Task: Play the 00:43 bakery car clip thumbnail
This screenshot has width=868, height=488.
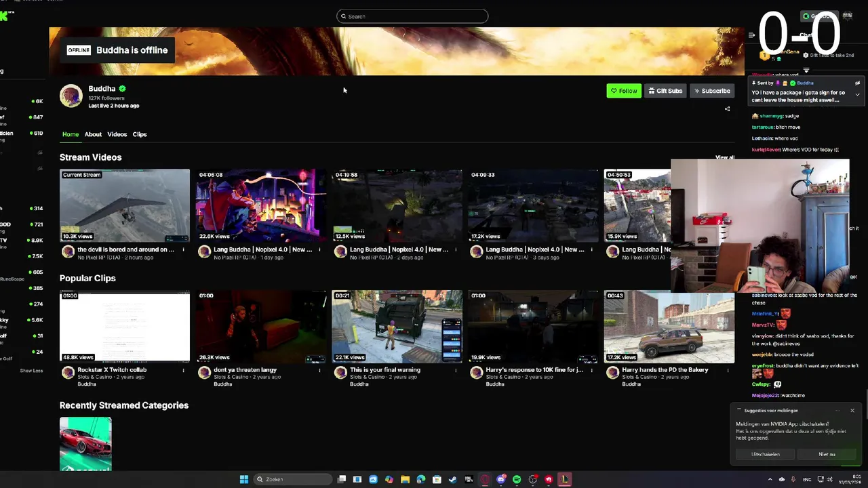Action: (x=669, y=327)
